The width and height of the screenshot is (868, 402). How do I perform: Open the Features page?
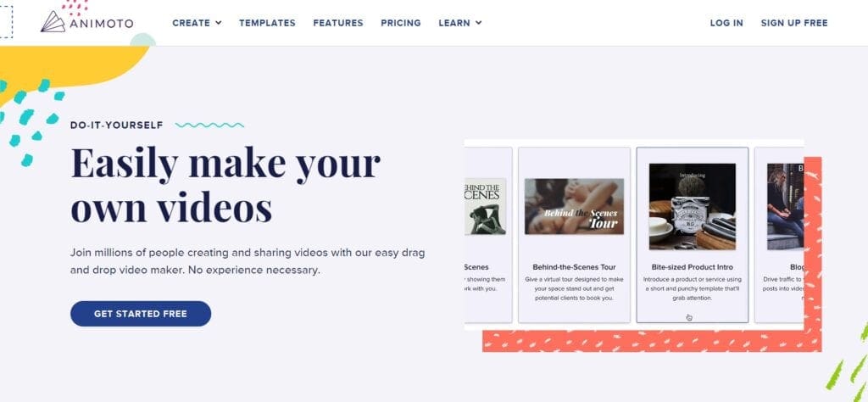click(x=338, y=23)
